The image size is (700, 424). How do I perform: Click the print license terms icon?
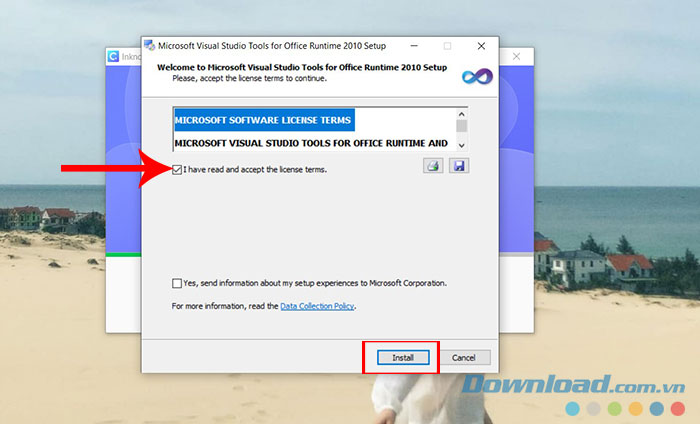tap(433, 165)
